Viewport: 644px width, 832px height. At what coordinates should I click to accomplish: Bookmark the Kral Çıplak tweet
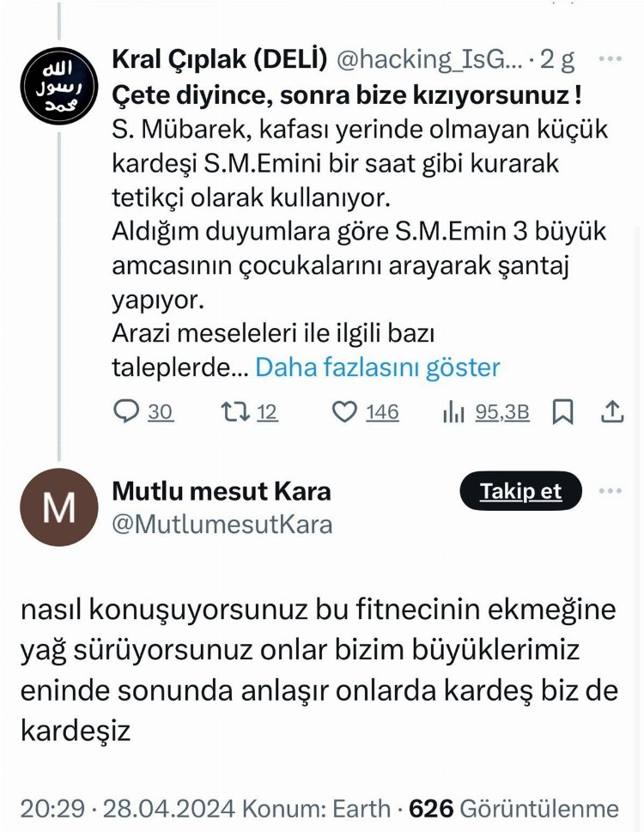pos(562,412)
